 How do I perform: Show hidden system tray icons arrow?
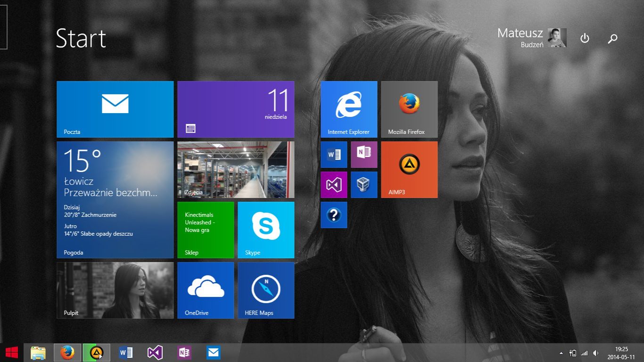click(x=561, y=353)
